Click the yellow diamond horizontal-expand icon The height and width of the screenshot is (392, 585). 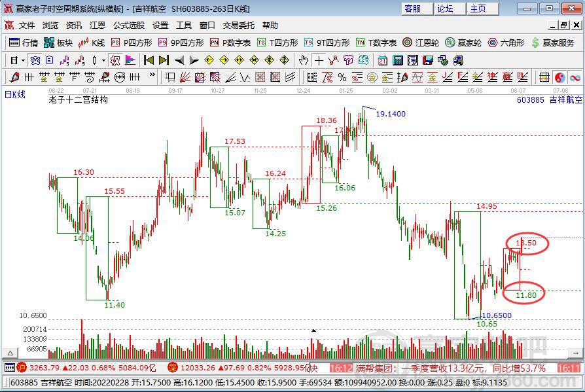tap(239, 60)
